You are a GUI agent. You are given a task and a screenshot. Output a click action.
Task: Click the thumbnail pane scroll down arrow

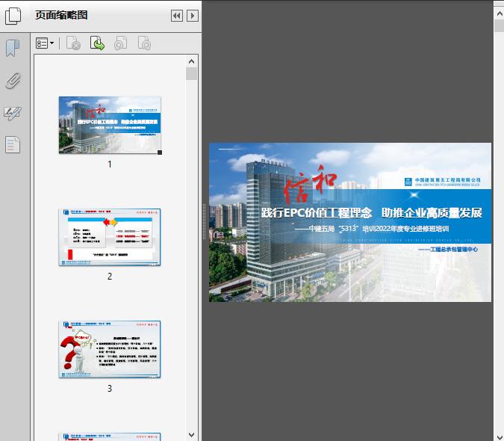pyautogui.click(x=192, y=435)
